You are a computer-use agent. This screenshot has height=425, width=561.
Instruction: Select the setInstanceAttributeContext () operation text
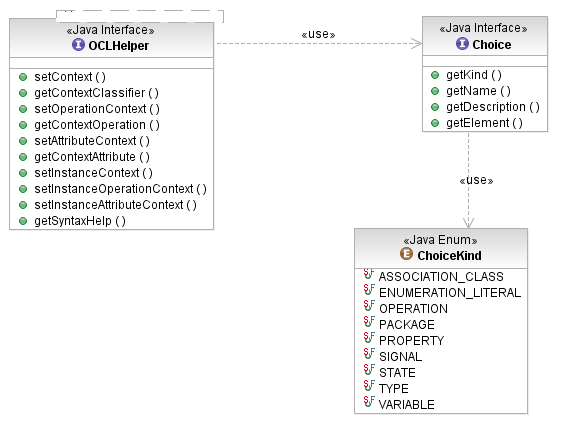[115, 205]
